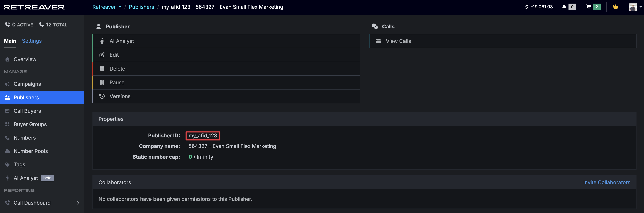
Task: Click the total calls phone icon
Action: pyautogui.click(x=42, y=24)
